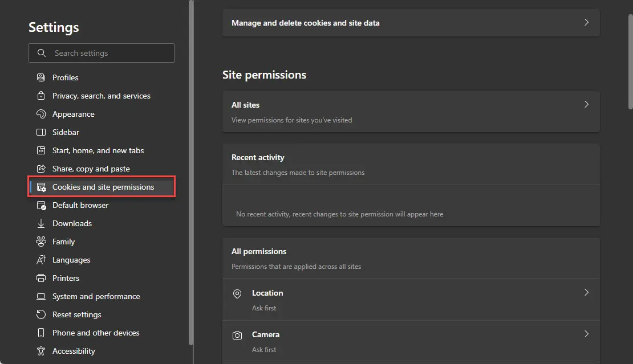Click the Printers icon
The height and width of the screenshot is (364, 633).
(40, 278)
